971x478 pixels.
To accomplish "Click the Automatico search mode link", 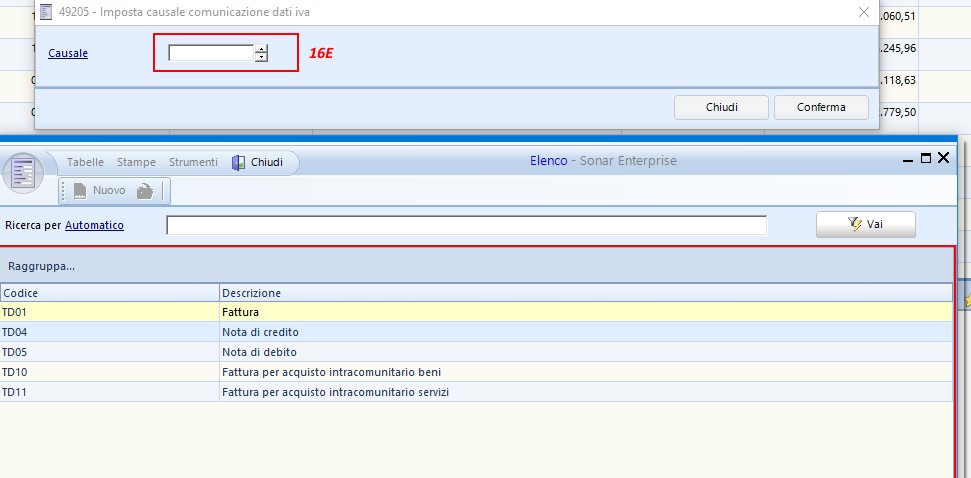I will (x=94, y=226).
